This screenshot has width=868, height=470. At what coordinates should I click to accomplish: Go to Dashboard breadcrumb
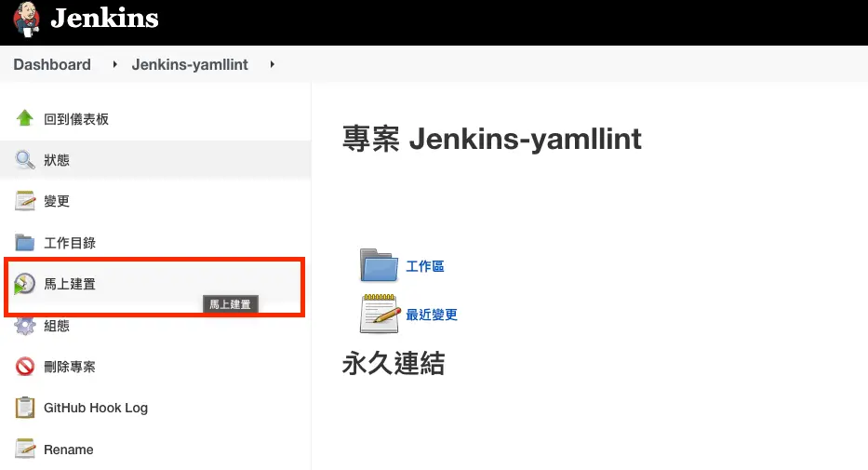tap(52, 65)
